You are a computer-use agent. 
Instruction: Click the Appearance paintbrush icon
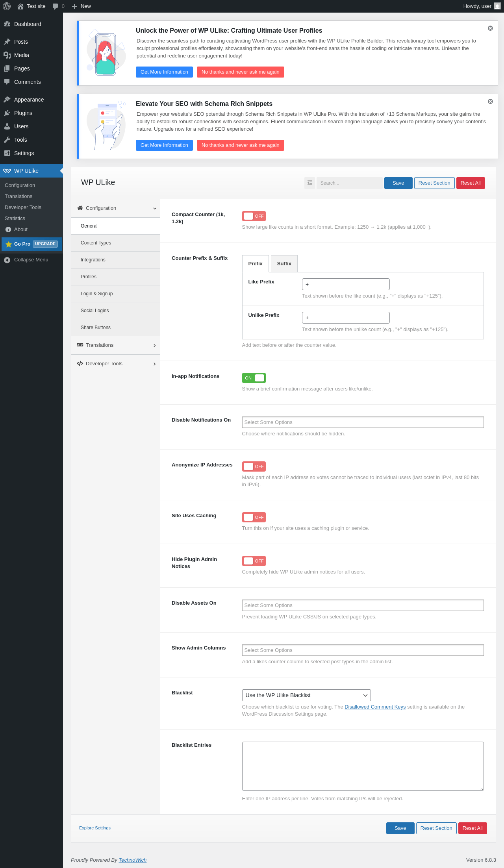click(7, 100)
